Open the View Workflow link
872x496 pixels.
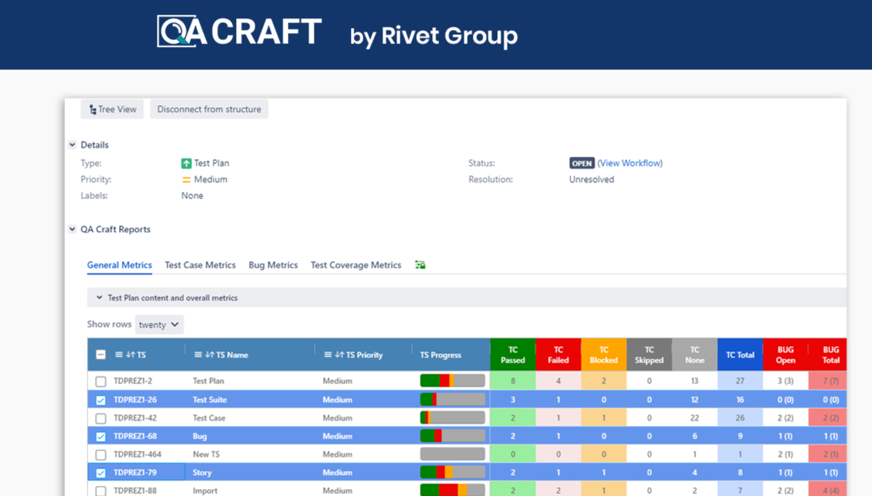pyautogui.click(x=630, y=163)
